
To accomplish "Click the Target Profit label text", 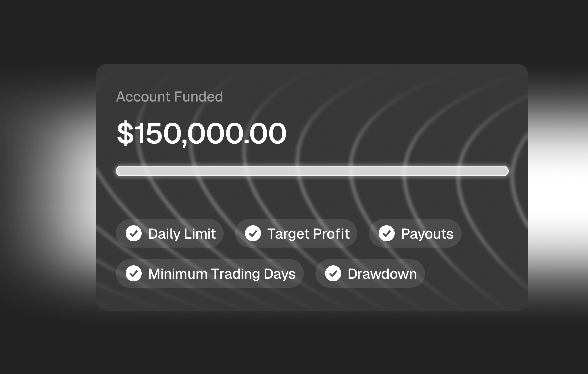I will 308,234.
